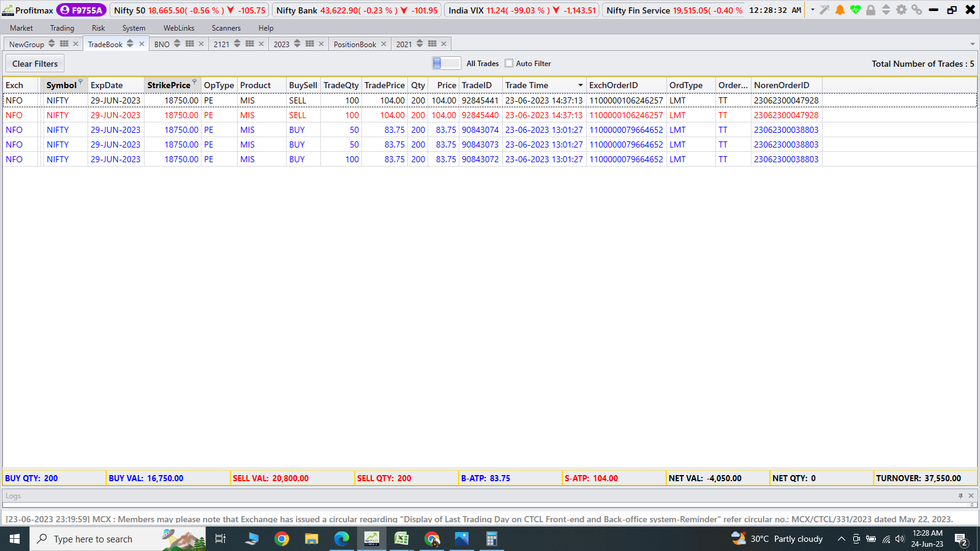
Task: Click the grid icon on 2021 tab
Action: tap(432, 43)
